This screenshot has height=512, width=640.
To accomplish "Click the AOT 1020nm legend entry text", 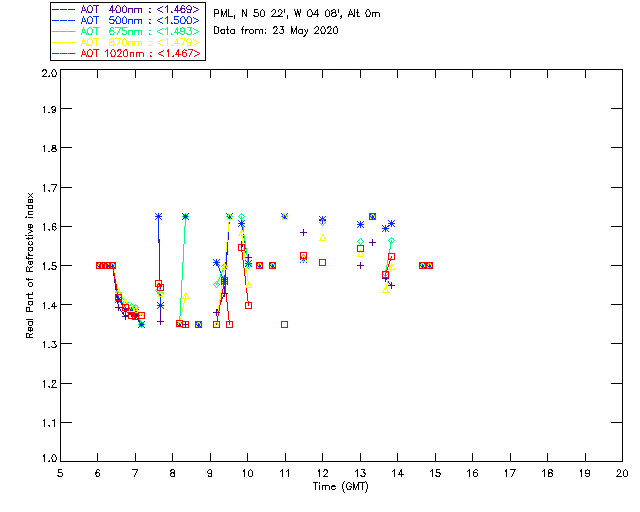I will [140, 53].
